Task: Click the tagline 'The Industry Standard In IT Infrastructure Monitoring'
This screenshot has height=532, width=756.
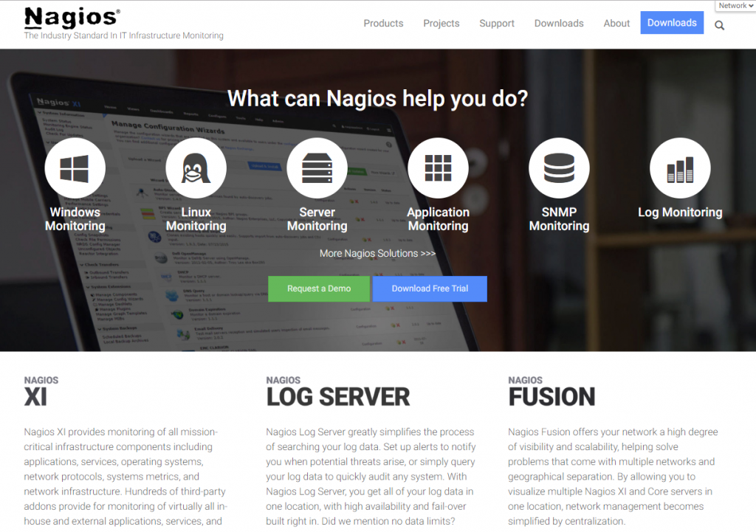Action: (x=124, y=35)
